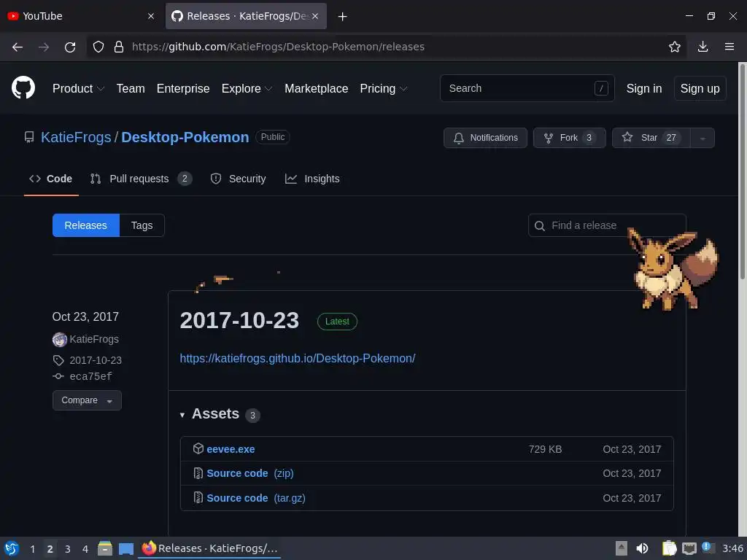This screenshot has height=560, width=747.
Task: Switch to the Security tab
Action: tap(239, 179)
